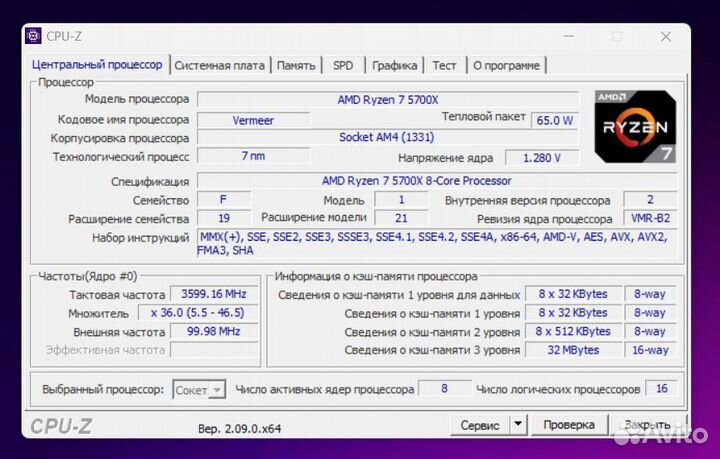Click the VMR-B2 revision value
The height and width of the screenshot is (459, 720).
(x=650, y=218)
